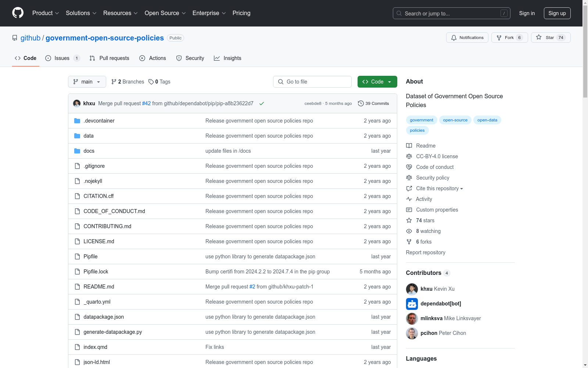
Task: Click the Tags icon
Action: (151, 82)
